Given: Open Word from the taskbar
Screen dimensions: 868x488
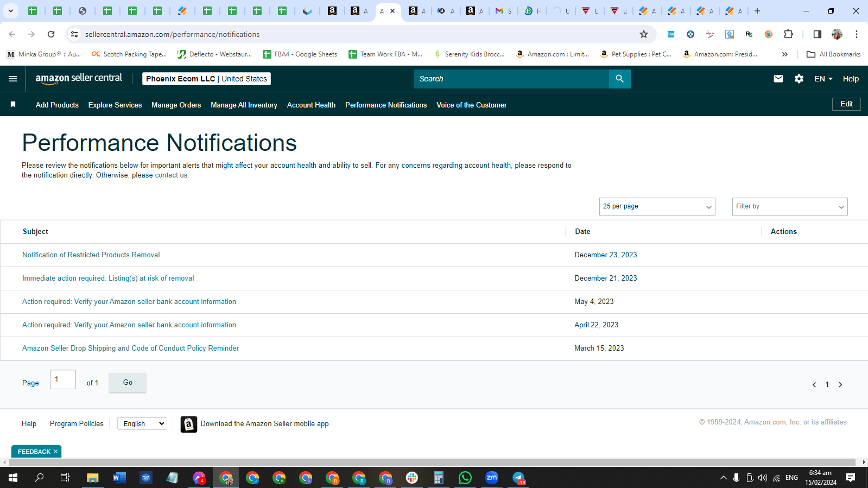Looking at the screenshot, I should [119, 478].
